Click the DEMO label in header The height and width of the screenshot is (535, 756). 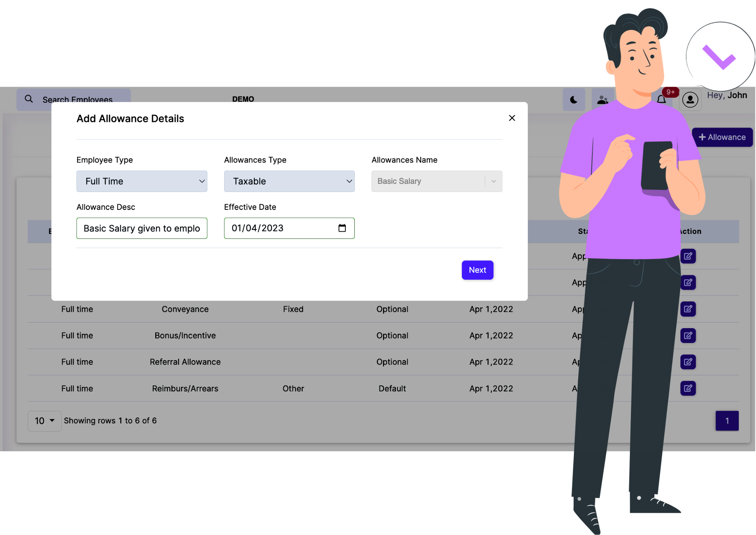(x=243, y=99)
